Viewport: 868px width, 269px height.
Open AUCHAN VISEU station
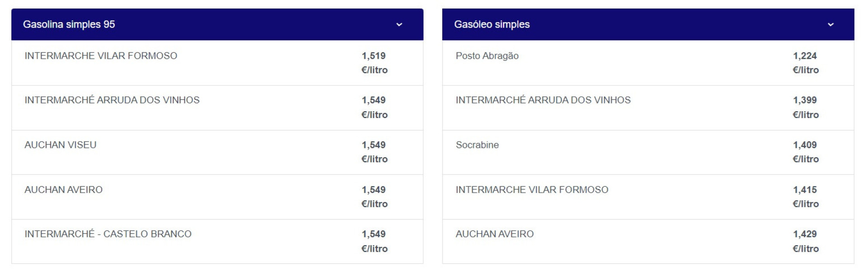[x=60, y=145]
